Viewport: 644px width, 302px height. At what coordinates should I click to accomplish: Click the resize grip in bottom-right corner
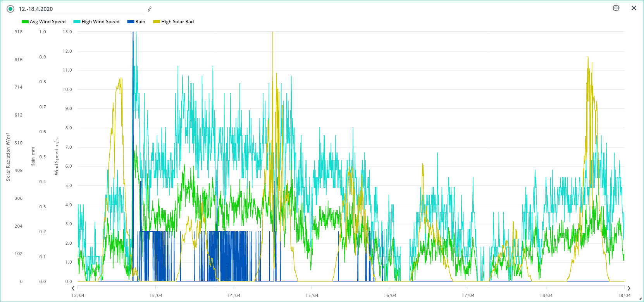[640, 298]
